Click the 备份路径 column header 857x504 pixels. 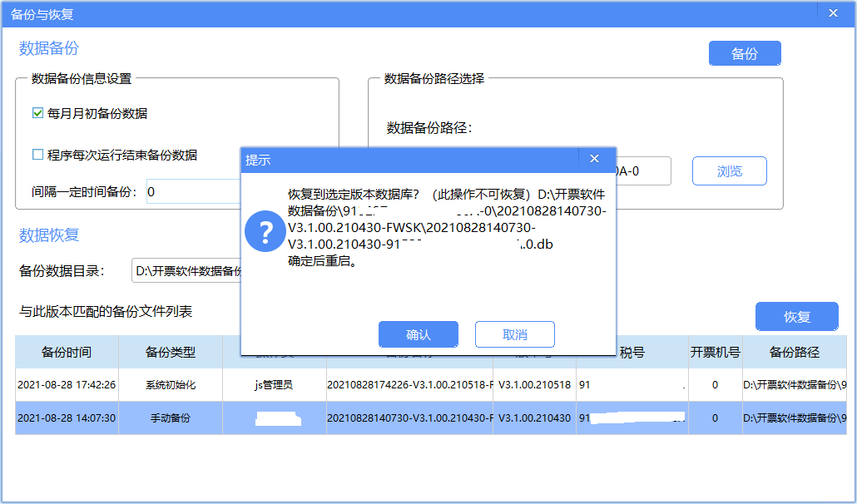click(x=794, y=352)
